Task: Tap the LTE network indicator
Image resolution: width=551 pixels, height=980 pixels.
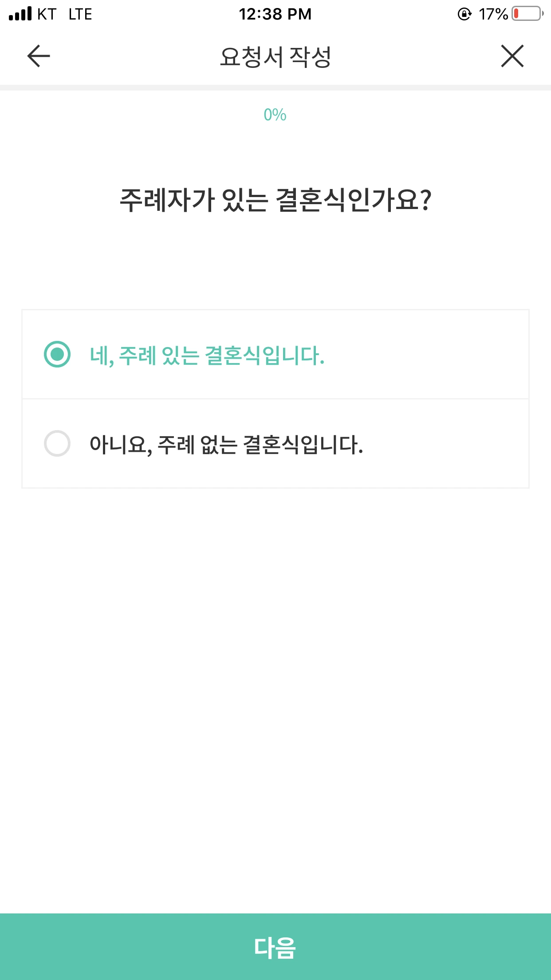Action: point(80,14)
